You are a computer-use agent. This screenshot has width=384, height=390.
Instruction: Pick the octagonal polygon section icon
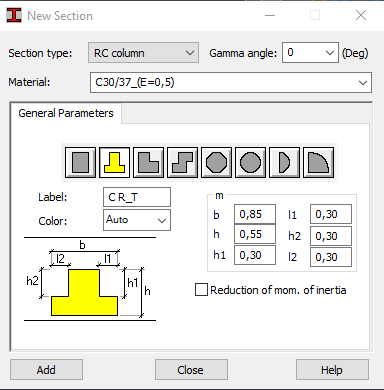[x=216, y=162]
